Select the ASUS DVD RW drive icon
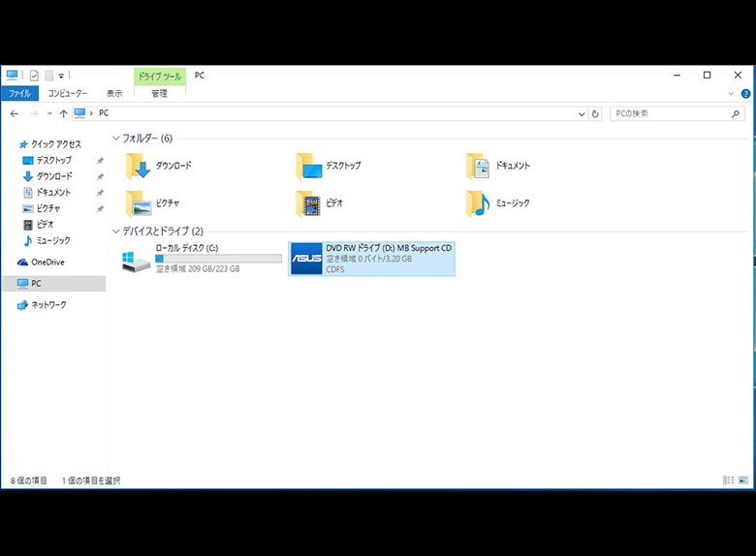 pyautogui.click(x=306, y=259)
